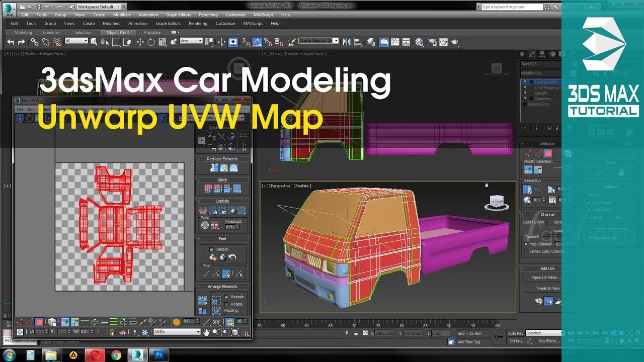This screenshot has width=644, height=362.
Task: Open the Material Editor icon
Action: pyautogui.click(x=419, y=42)
